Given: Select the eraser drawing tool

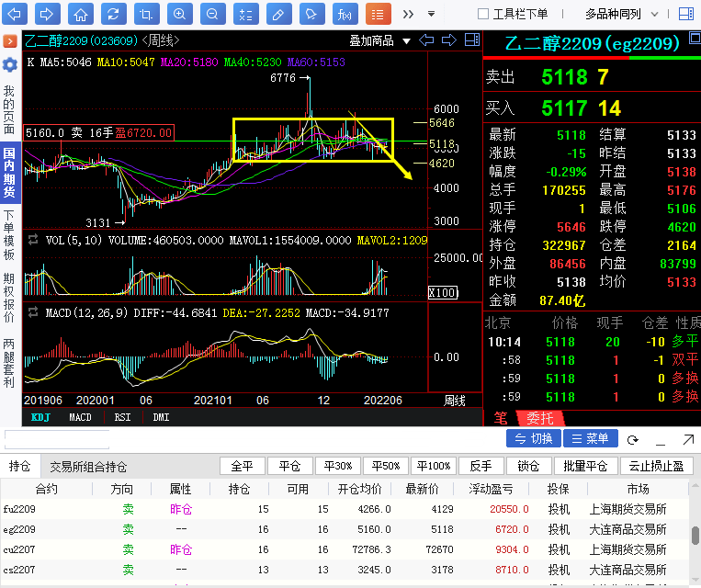Looking at the screenshot, I should (x=278, y=14).
